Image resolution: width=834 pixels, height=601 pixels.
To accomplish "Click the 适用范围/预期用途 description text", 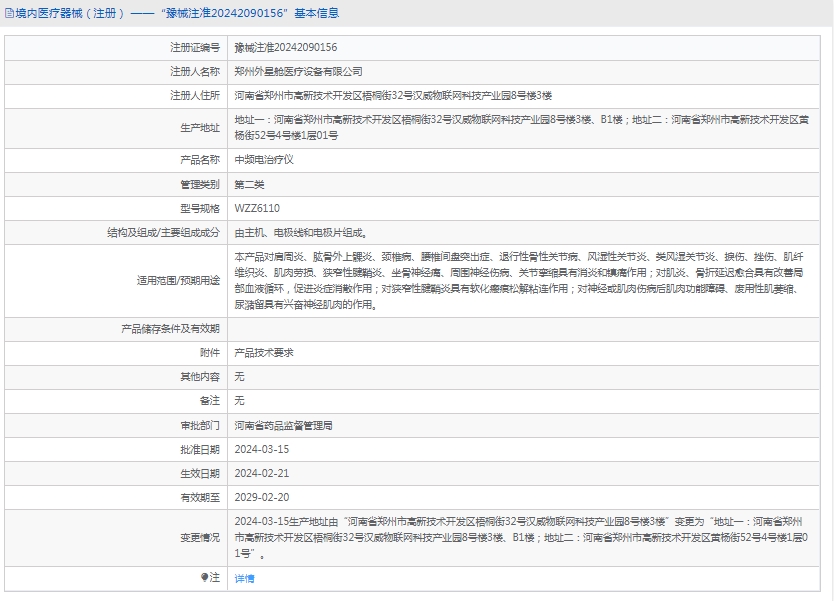I will pos(520,280).
